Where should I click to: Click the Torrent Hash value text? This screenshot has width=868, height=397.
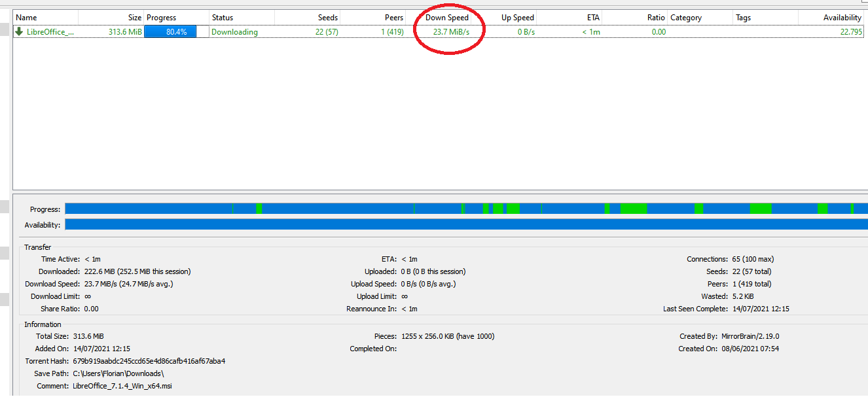click(x=149, y=361)
